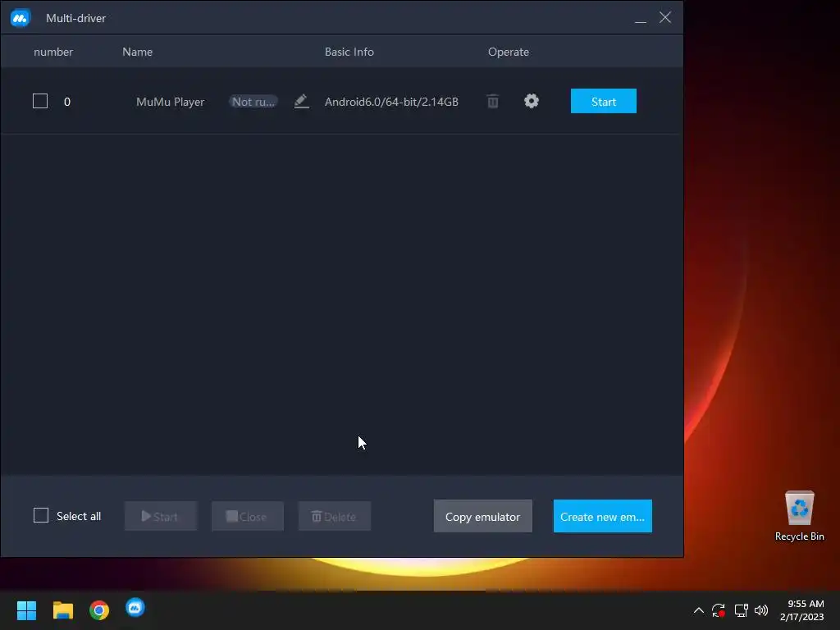This screenshot has width=840, height=630.
Task: Click the 'Operate' column header
Action: (509, 52)
